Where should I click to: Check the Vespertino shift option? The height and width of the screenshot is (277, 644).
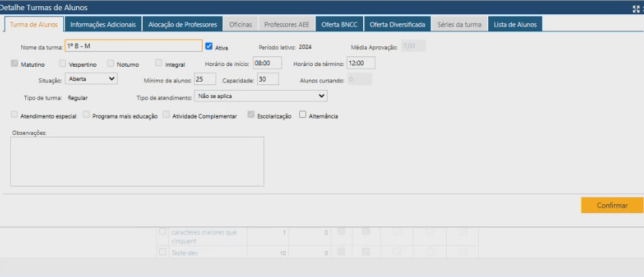click(63, 63)
